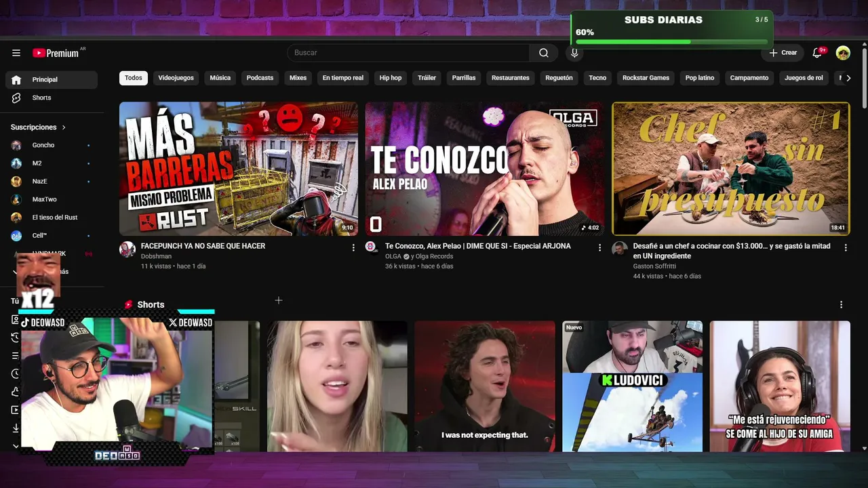
Task: Filter by the Pop latino chip
Action: coord(700,78)
